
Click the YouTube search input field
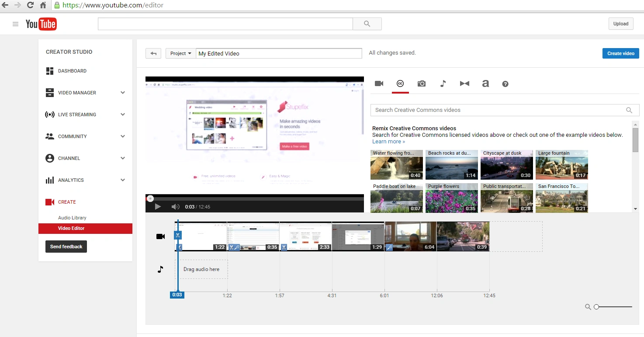[x=225, y=24]
